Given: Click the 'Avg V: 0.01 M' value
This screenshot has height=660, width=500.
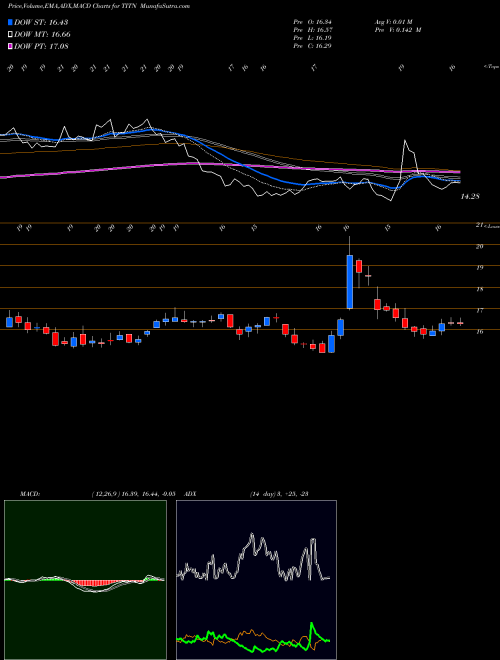Looking at the screenshot, I should click(x=396, y=22).
